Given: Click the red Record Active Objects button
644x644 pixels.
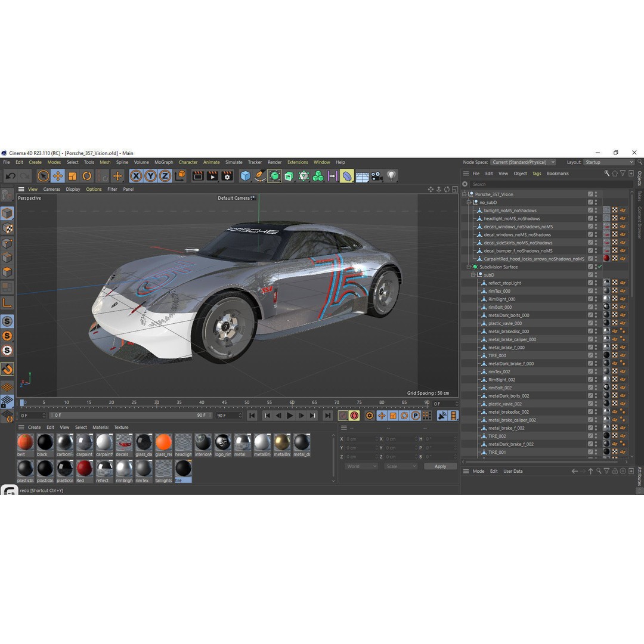Looking at the screenshot, I should (343, 416).
